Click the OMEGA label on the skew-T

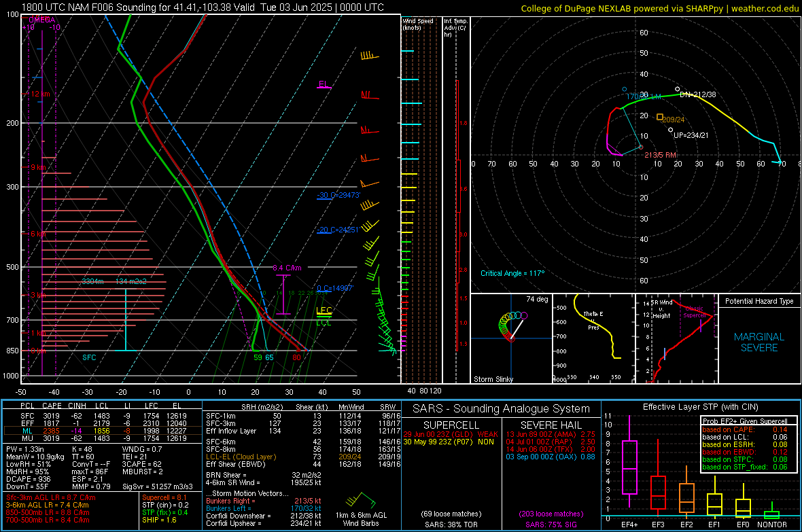(x=41, y=20)
